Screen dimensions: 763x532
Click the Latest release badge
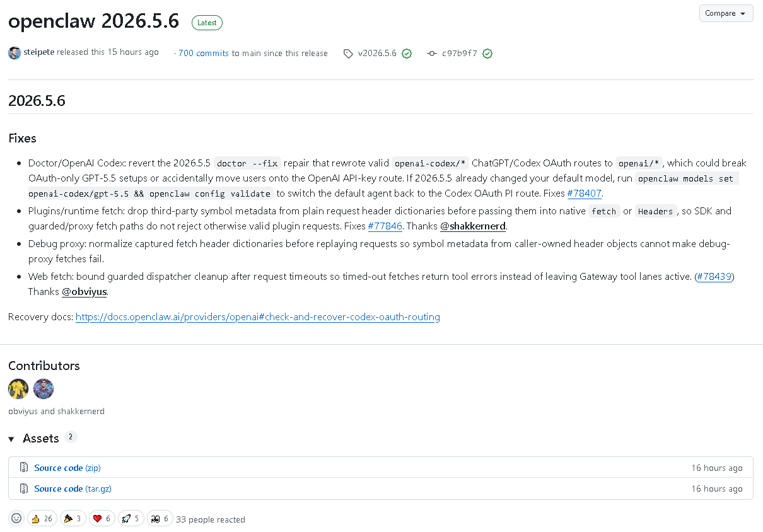coord(207,23)
